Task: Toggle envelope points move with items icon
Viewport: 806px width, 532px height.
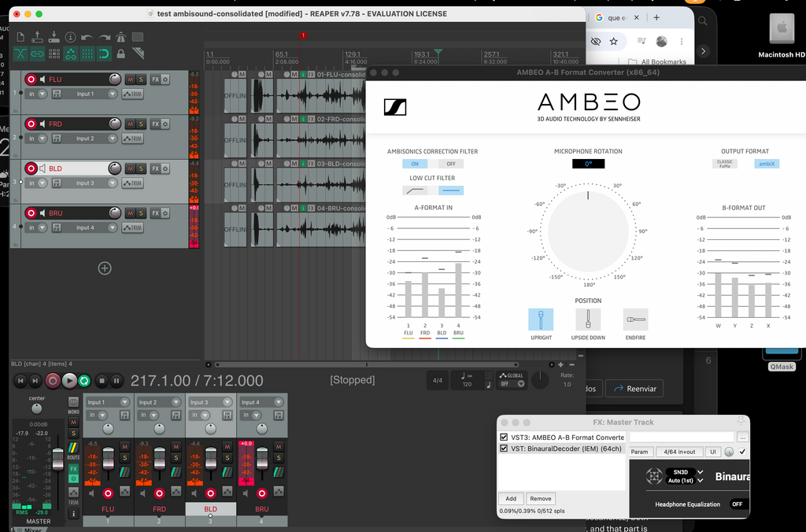Action: click(70, 54)
